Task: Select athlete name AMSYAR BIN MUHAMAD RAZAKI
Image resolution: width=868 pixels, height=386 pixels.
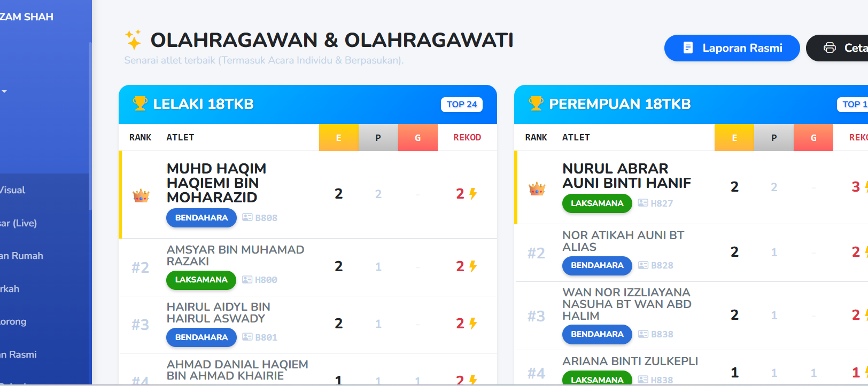Action: (x=235, y=256)
